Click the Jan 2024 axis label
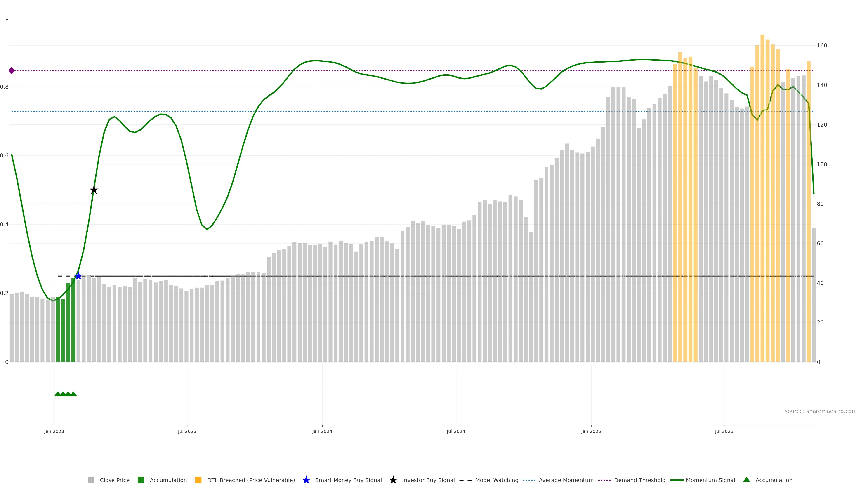 point(322,431)
